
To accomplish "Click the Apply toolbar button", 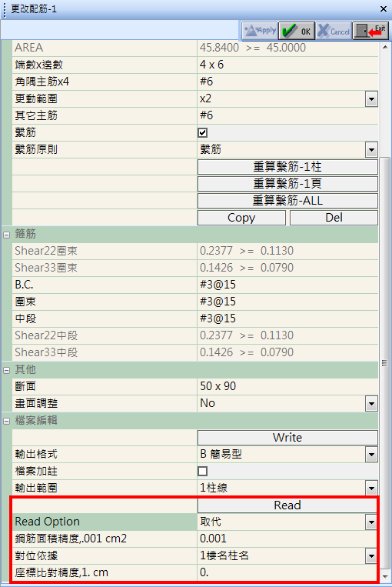I will click(x=260, y=30).
